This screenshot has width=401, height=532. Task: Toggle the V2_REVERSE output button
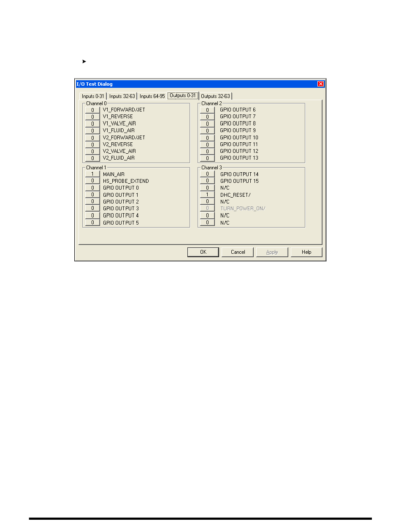92,144
